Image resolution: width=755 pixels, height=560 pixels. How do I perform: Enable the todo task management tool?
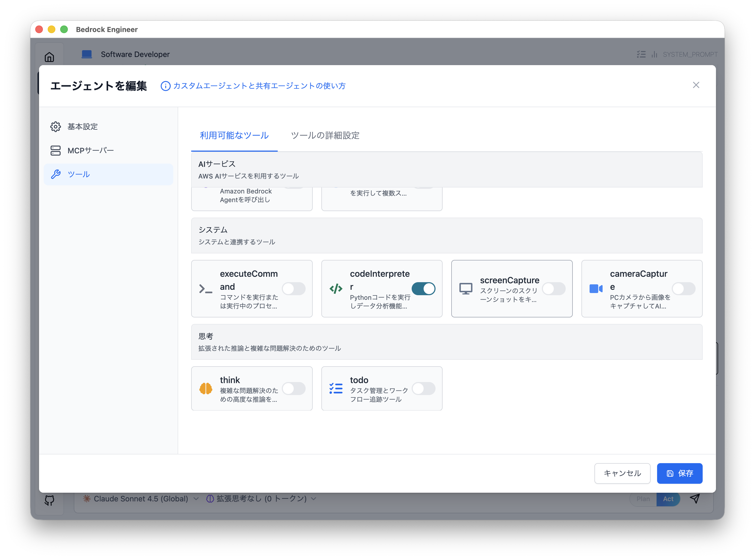[x=424, y=389]
